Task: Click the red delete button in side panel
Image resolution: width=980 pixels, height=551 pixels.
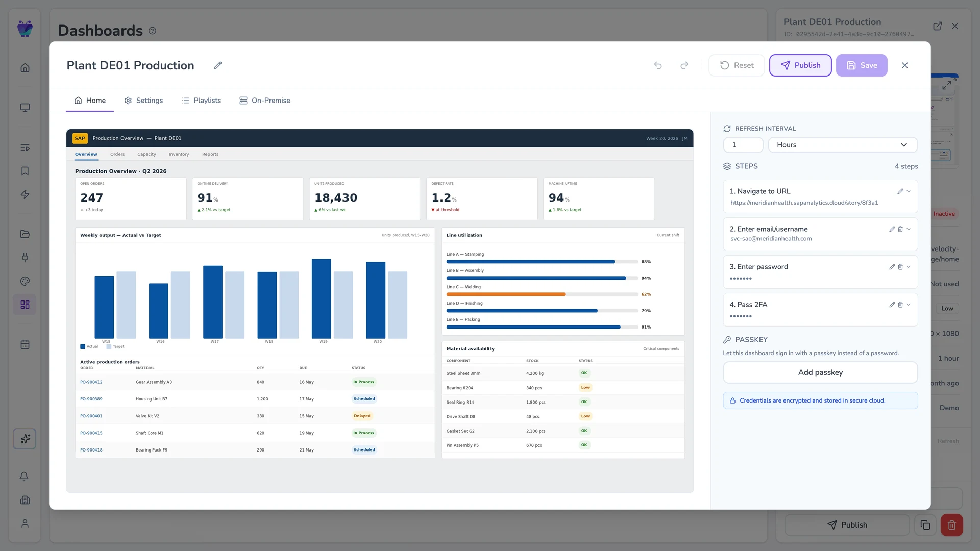Action: pyautogui.click(x=952, y=525)
